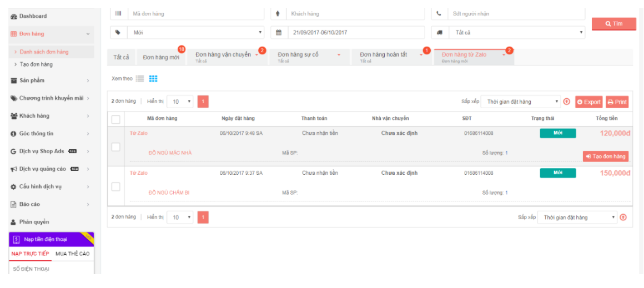Check the box for ĐỒ NGỦ MẶC NHÀ order
The height and width of the screenshot is (288, 644).
click(x=115, y=147)
